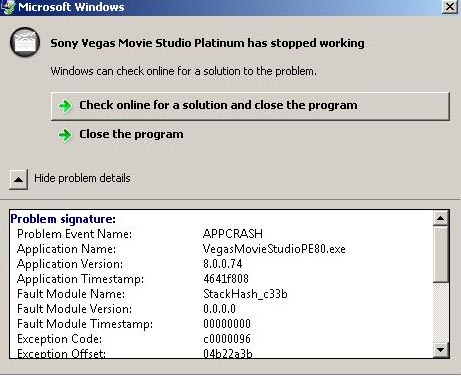Select the application version 8.0.0.74
This screenshot has height=376, width=461.
pos(222,264)
